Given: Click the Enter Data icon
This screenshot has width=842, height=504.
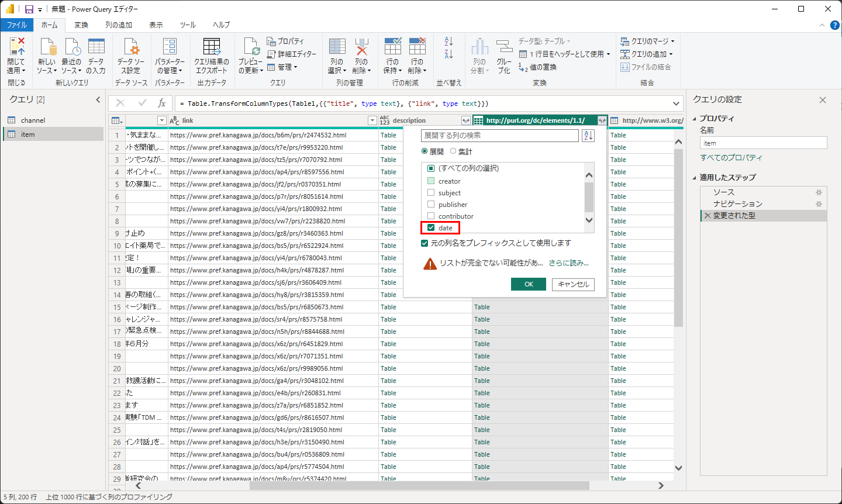Looking at the screenshot, I should (96, 47).
